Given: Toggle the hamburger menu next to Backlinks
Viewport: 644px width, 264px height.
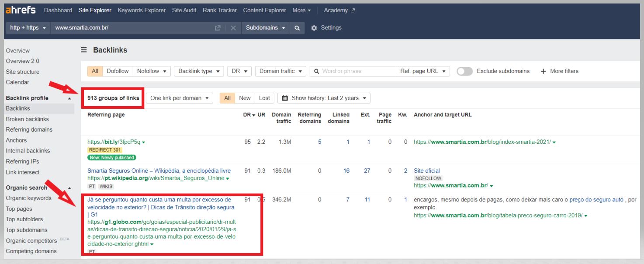Looking at the screenshot, I should point(84,50).
